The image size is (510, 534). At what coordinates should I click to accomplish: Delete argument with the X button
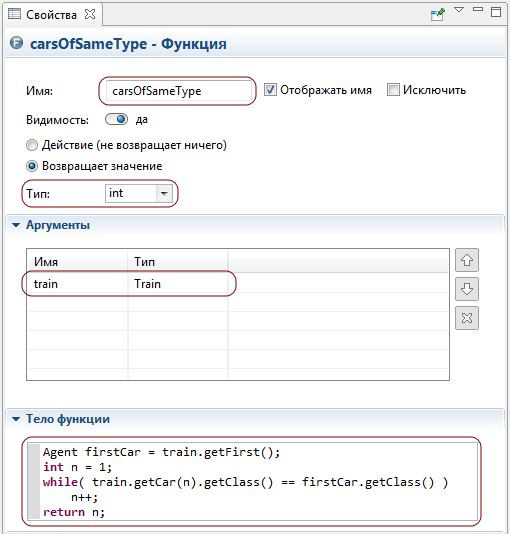[x=467, y=318]
